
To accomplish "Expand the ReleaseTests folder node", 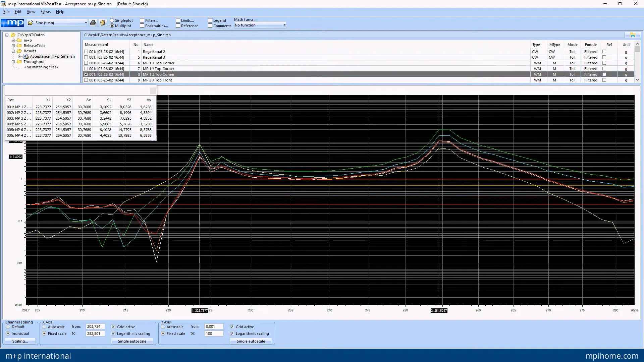I will [x=13, y=46].
